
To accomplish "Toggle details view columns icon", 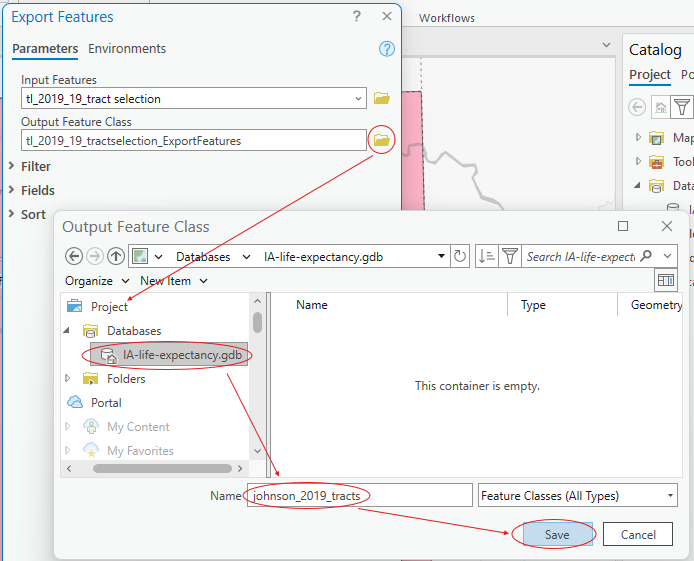I will 666,280.
